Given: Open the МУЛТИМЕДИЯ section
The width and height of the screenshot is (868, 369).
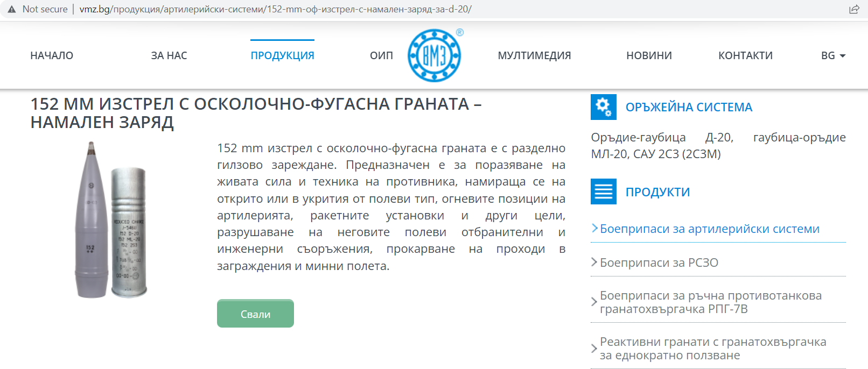Looking at the screenshot, I should (x=534, y=55).
